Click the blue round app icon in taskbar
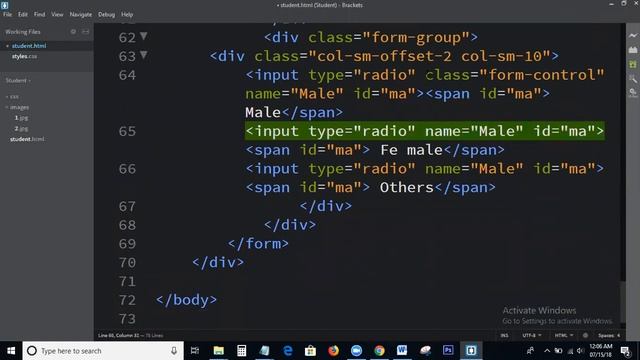The height and width of the screenshot is (360, 640). (x=356, y=351)
